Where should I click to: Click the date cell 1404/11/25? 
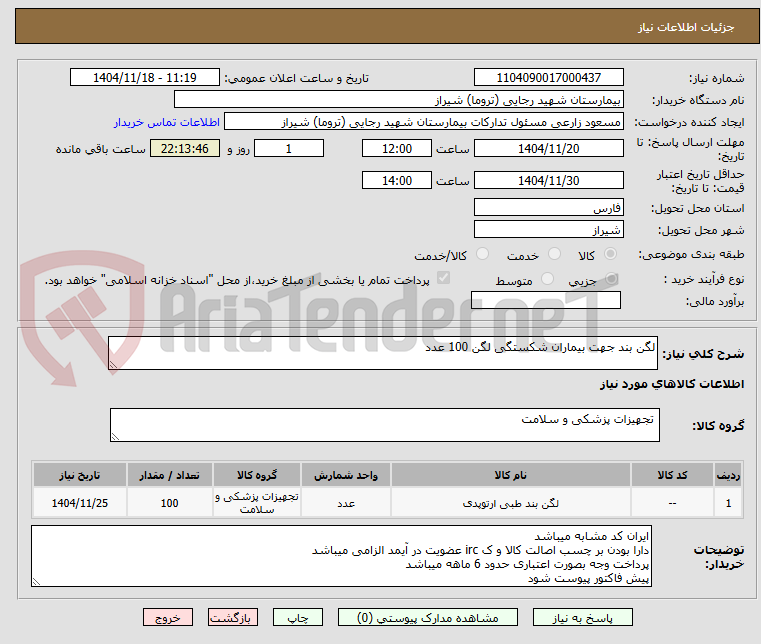point(80,503)
